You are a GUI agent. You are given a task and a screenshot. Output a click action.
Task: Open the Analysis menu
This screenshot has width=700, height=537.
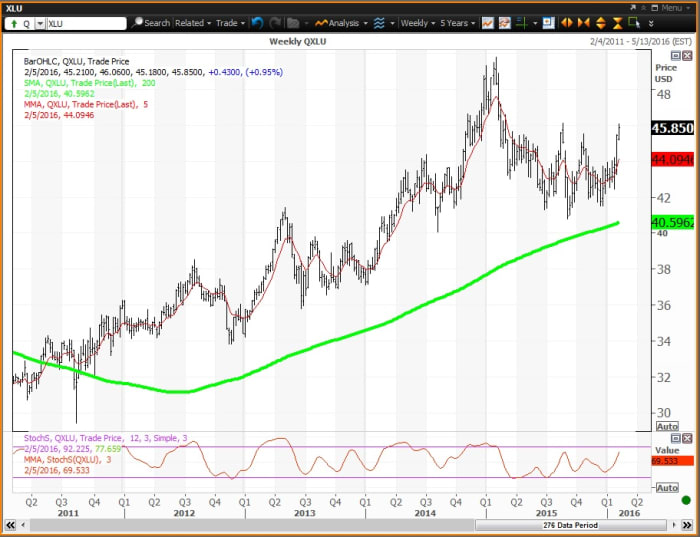(341, 22)
